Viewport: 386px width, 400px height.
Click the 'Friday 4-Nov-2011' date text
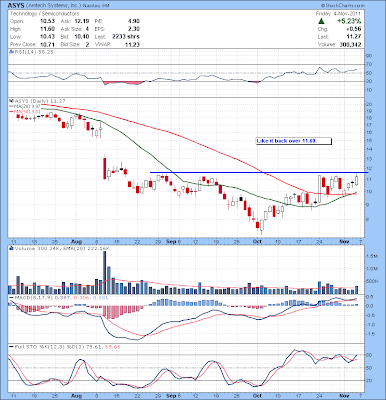tap(338, 14)
